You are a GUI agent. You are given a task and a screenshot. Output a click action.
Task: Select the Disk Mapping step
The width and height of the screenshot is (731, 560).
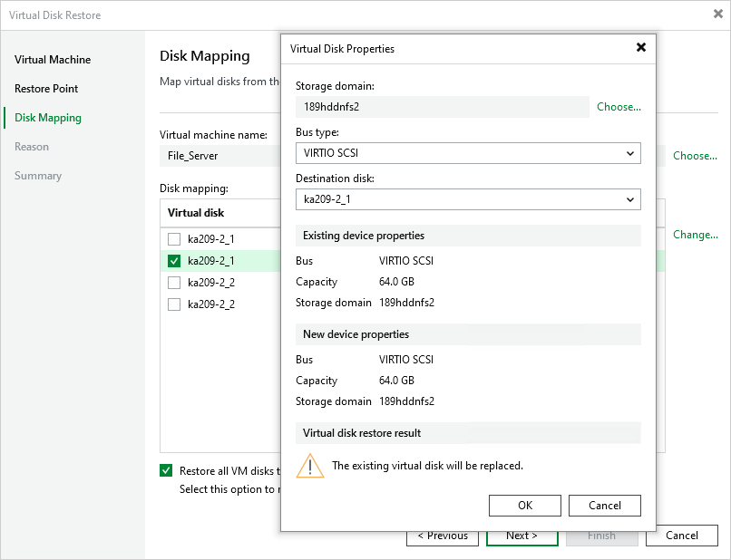47,118
